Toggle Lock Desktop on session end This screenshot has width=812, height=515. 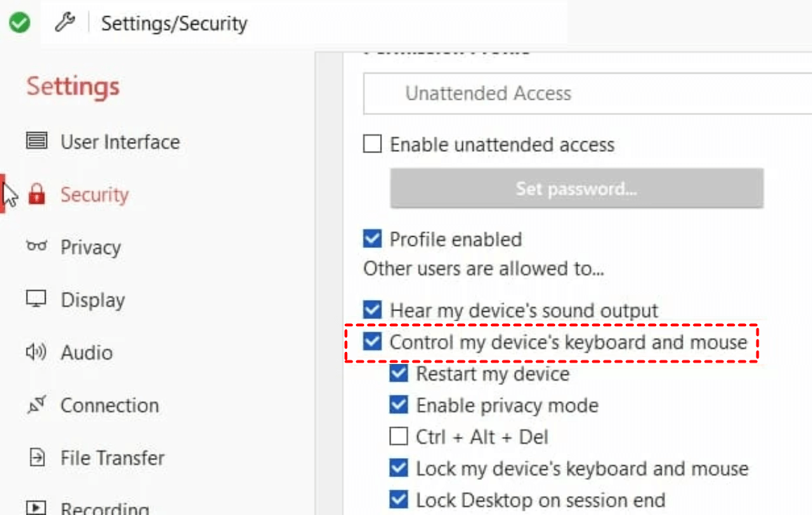coord(398,500)
